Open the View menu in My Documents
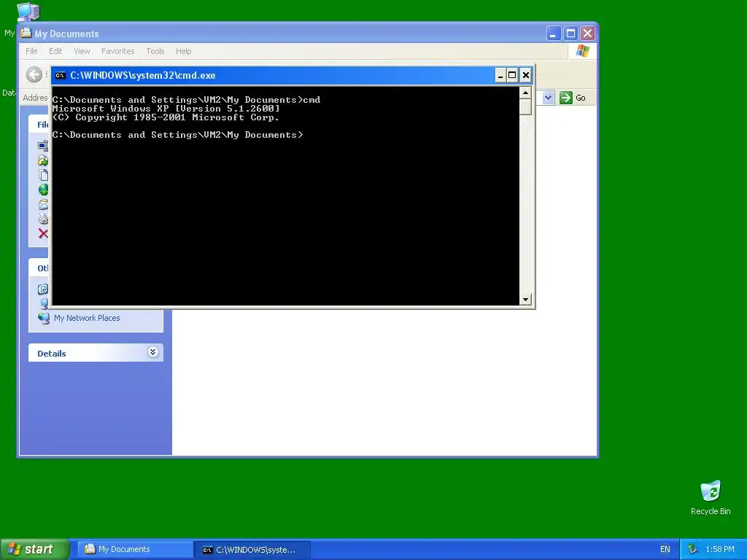The height and width of the screenshot is (560, 747). pos(82,51)
